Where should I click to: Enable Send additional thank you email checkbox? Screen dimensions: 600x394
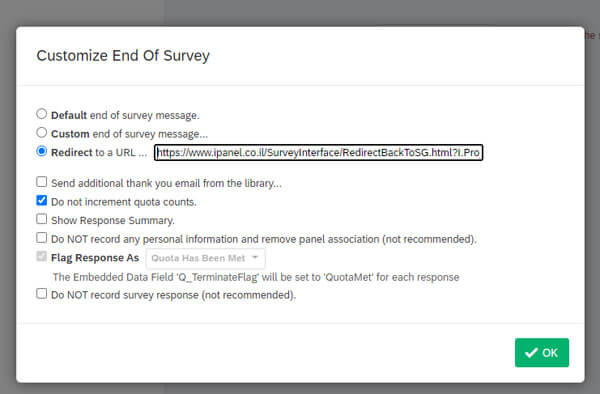41,181
